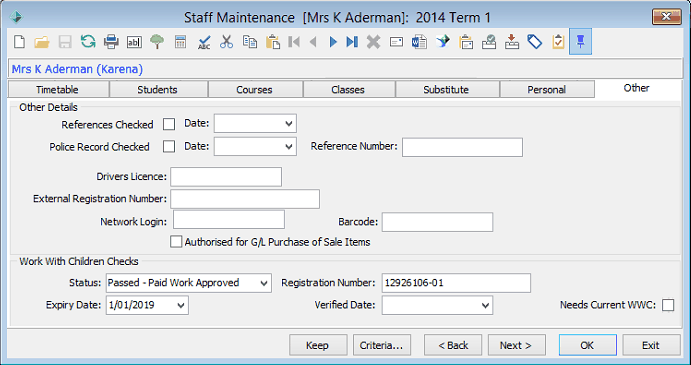Paste from the clipboard icon
The width and height of the screenshot is (691, 365).
[273, 42]
